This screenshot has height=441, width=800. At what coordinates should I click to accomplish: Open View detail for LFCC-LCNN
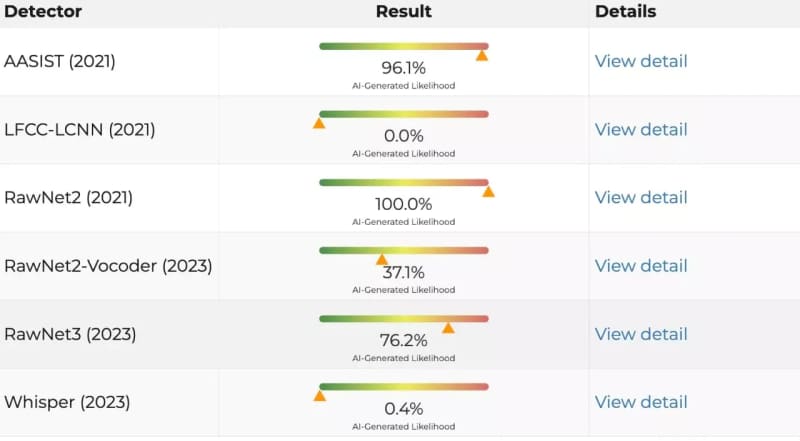(x=641, y=129)
